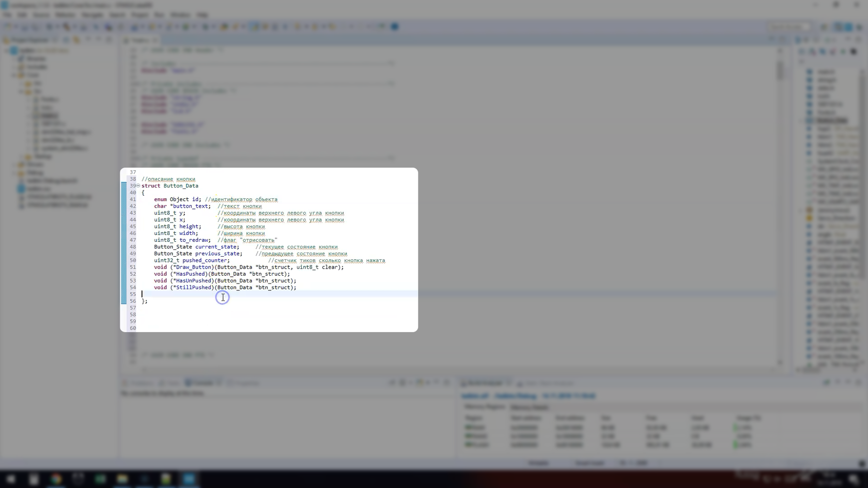
Task: Click the "*StillPushed" function pointer name
Action: click(192, 287)
